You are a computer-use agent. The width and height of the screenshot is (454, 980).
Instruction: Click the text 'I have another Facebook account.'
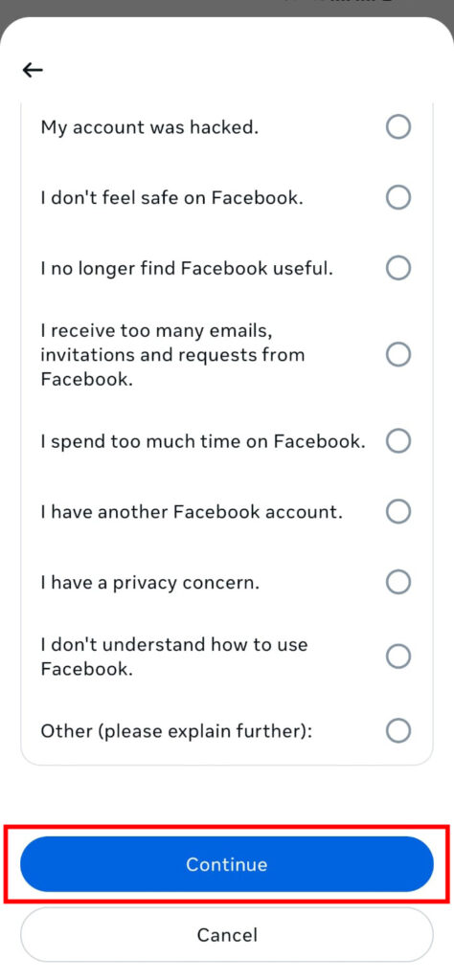click(192, 513)
